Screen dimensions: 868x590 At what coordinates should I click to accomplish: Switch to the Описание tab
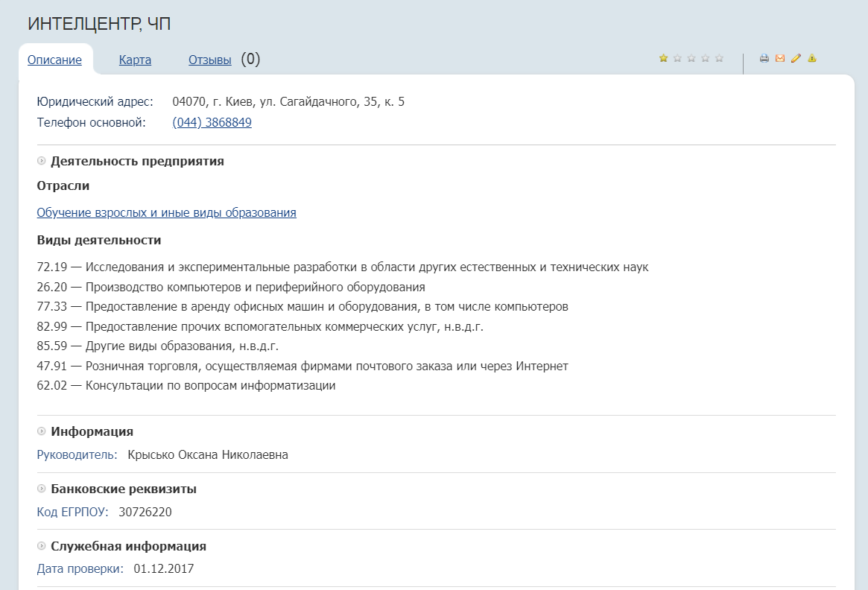click(54, 60)
